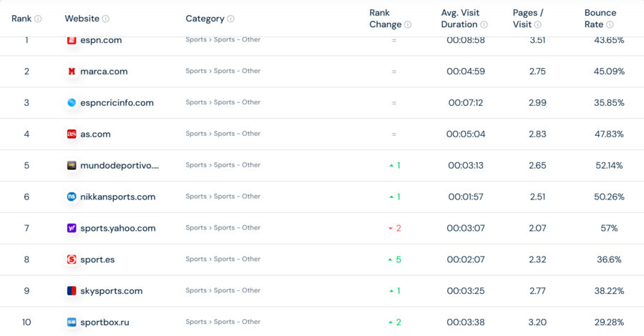Click category text in sport.es row
644x336 pixels.
coord(223,260)
